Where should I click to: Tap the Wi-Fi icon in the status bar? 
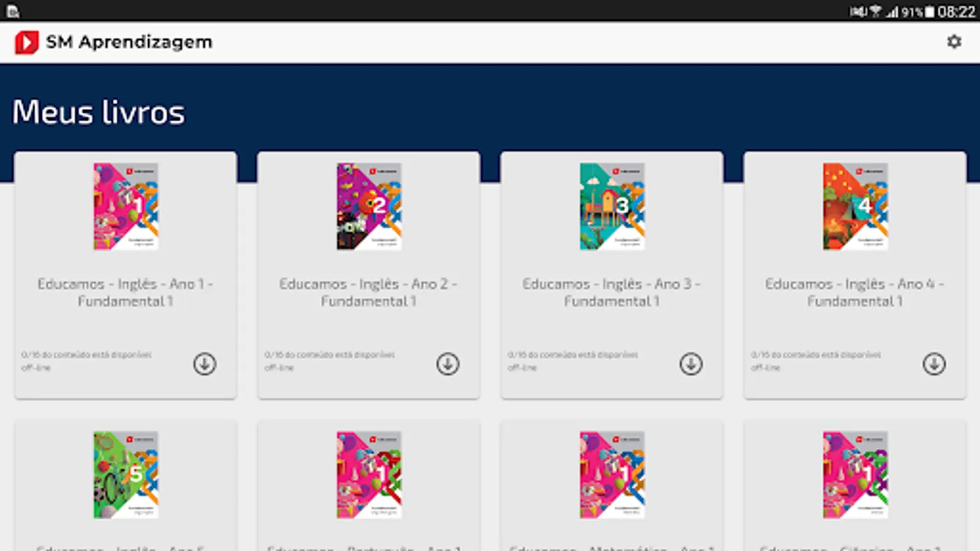[876, 12]
